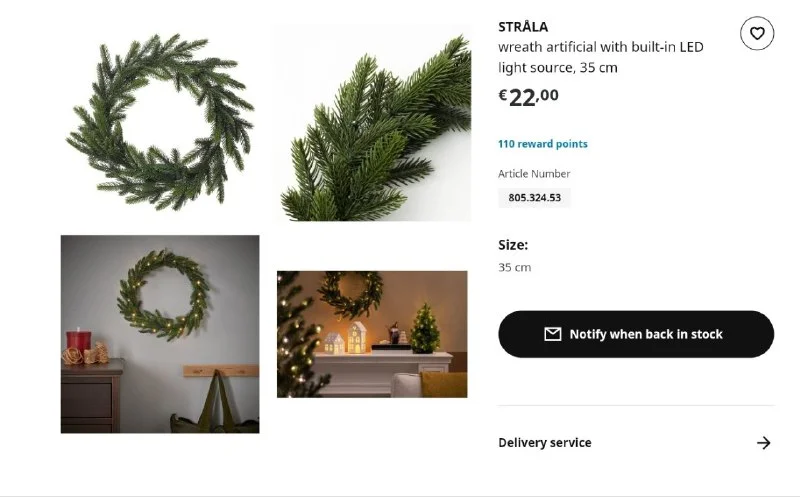The image size is (800, 497).
Task: Open the 110 reward points link
Action: pos(543,144)
